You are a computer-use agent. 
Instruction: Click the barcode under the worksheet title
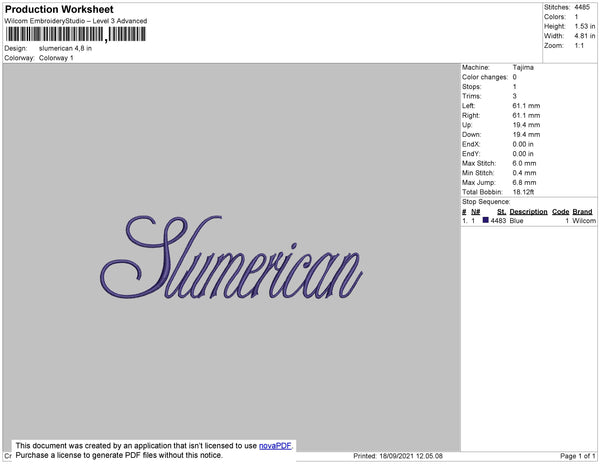75,34
